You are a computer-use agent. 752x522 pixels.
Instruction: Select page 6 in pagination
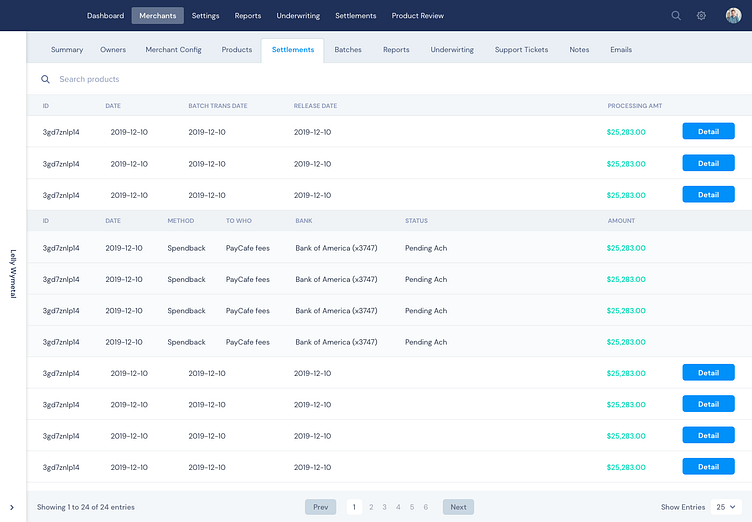[425, 507]
